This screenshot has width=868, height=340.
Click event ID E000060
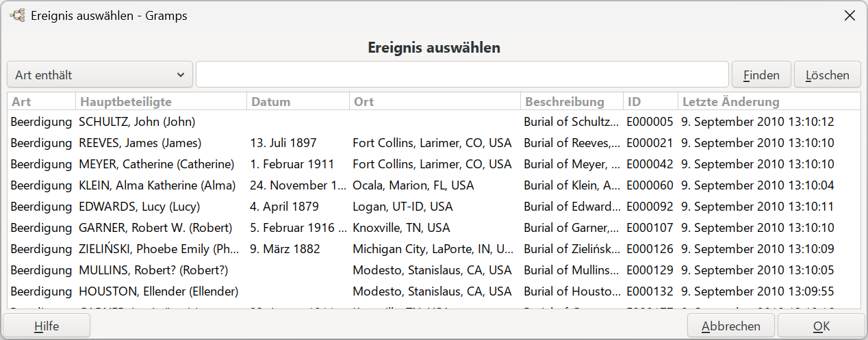click(650, 185)
